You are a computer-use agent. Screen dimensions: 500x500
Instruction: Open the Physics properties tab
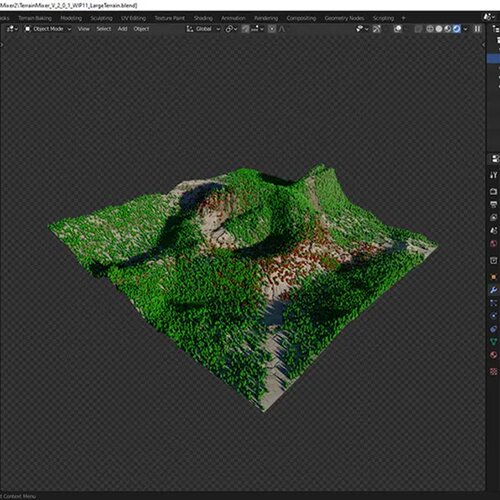point(494,316)
